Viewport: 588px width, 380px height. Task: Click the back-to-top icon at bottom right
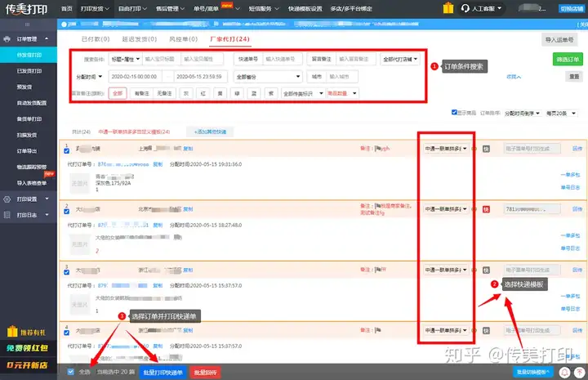tap(580, 372)
